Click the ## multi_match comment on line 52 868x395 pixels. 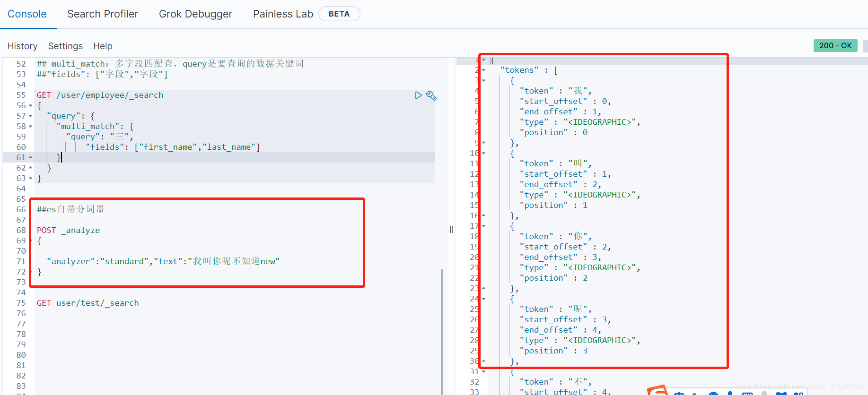(170, 64)
